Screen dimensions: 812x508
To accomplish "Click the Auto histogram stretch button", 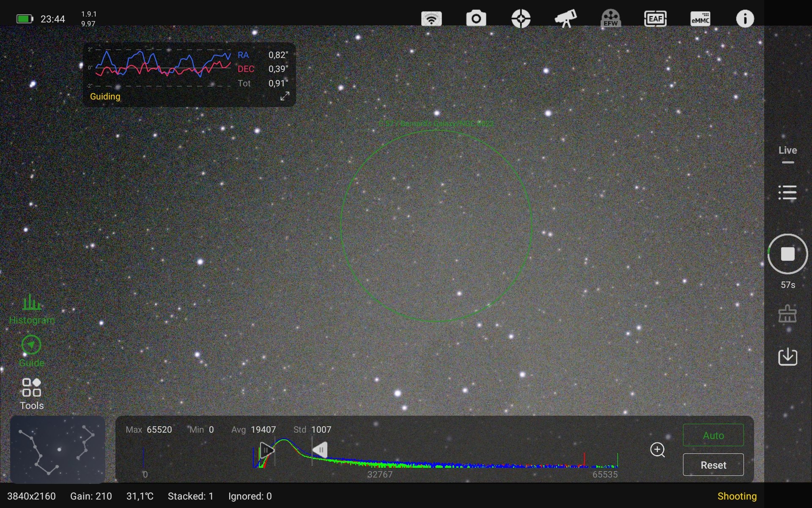I will pos(713,435).
